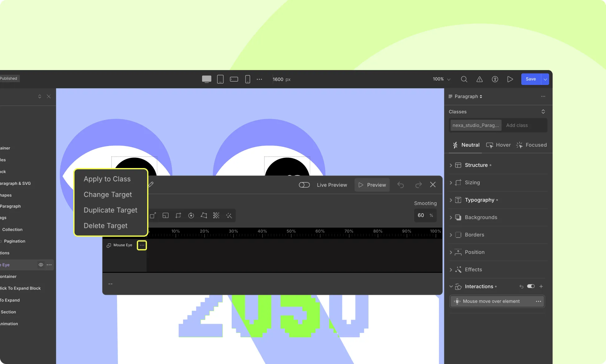This screenshot has height=364, width=606.
Task: Open the warnings triangle icon
Action: tap(479, 79)
